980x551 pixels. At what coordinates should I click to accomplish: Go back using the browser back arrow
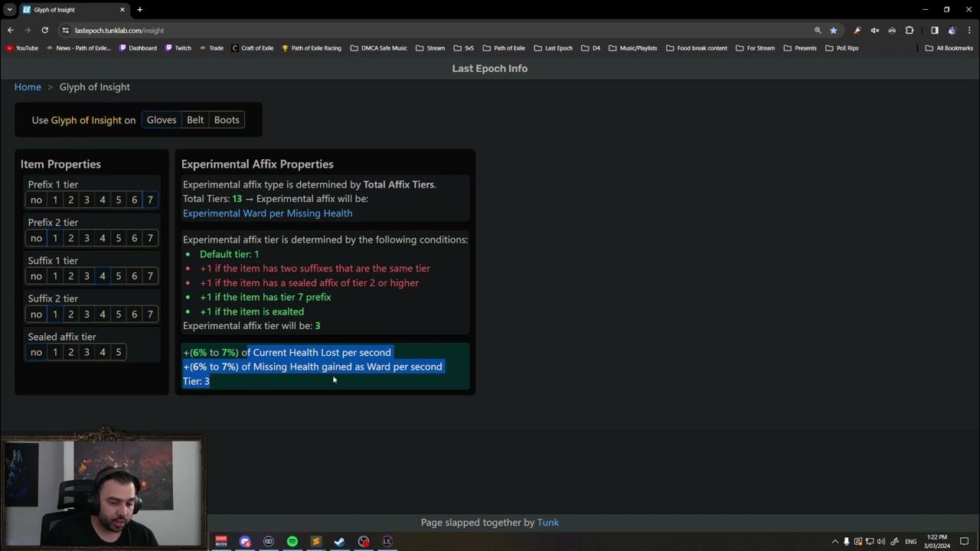[x=10, y=31]
